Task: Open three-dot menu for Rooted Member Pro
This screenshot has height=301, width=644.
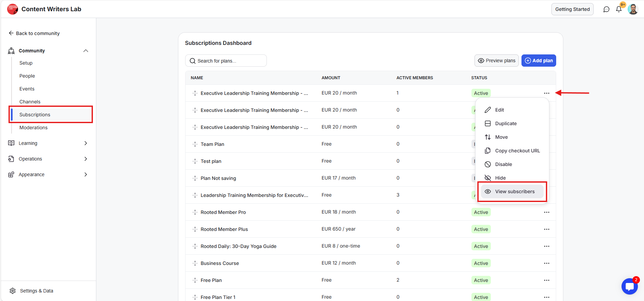Action: point(547,212)
